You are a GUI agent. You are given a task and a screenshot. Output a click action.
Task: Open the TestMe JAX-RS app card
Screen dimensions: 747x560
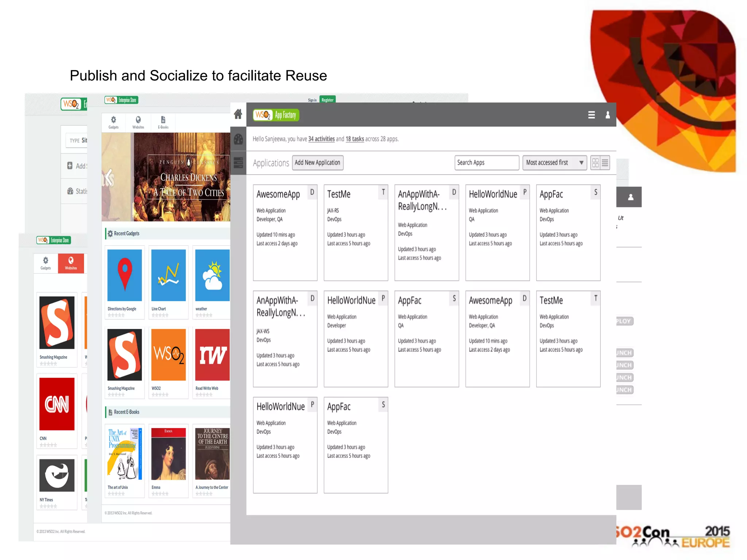(x=356, y=233)
